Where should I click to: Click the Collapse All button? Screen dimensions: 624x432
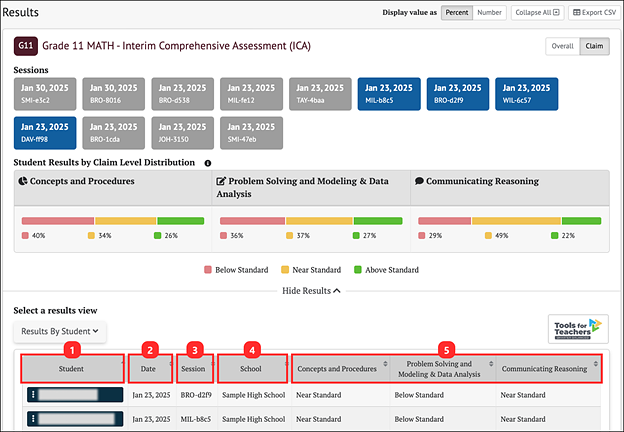(x=538, y=12)
